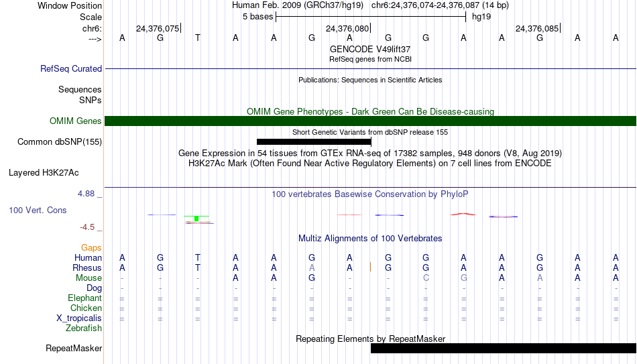Click the Chicken species label
This screenshot has height=364, width=637.
(x=86, y=308)
